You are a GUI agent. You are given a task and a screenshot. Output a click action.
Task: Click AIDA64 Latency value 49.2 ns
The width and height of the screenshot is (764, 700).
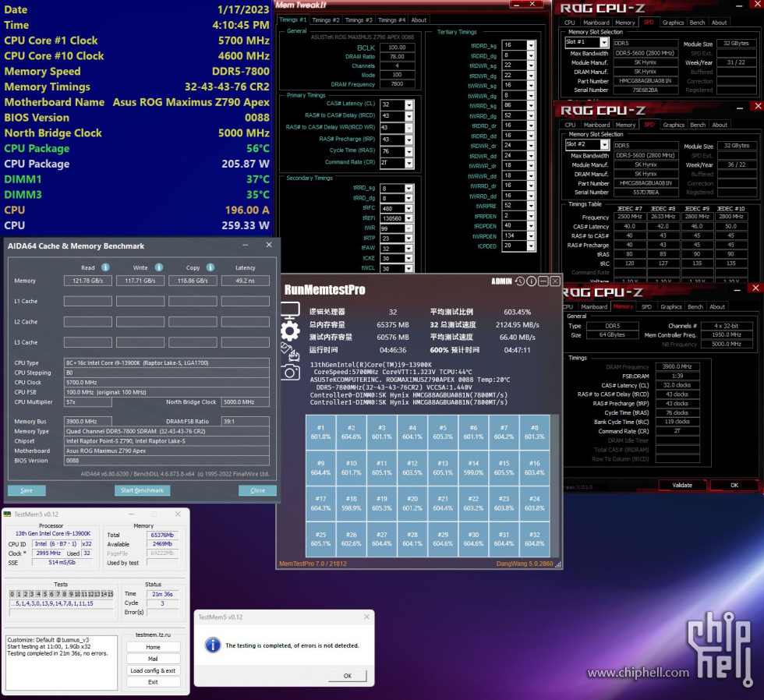tap(245, 281)
